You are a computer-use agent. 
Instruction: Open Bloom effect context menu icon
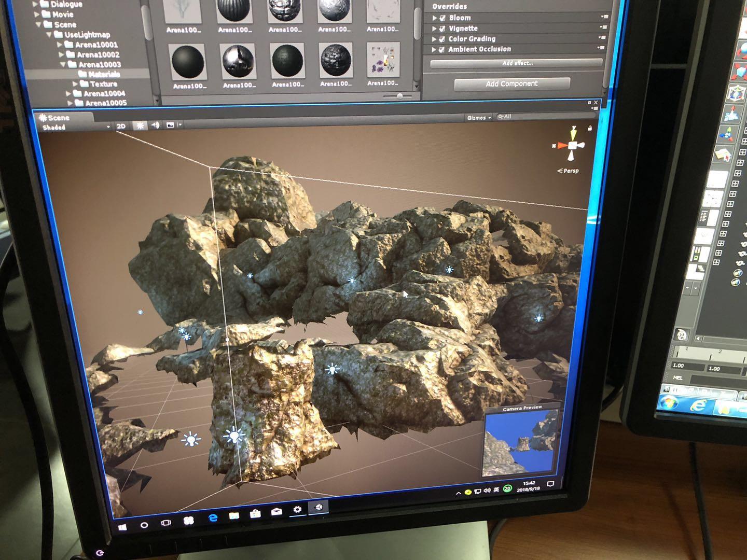pos(604,17)
